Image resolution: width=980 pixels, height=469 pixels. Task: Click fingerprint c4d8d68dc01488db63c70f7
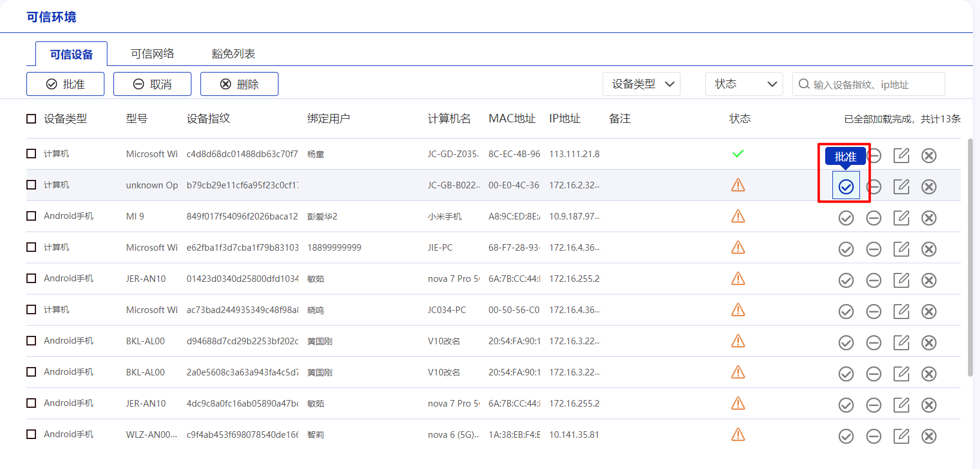[x=242, y=154]
